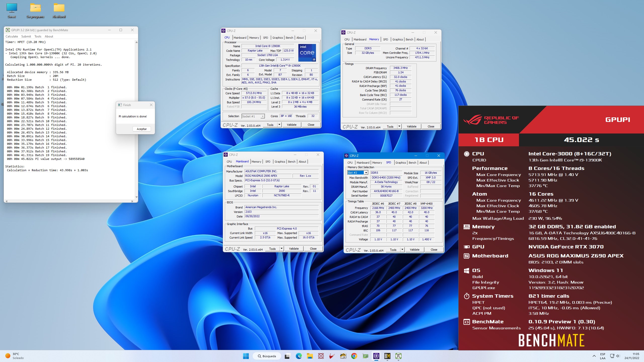644x362 pixels.
Task: Click the PI value output line 5895585A0
Action: (46, 159)
